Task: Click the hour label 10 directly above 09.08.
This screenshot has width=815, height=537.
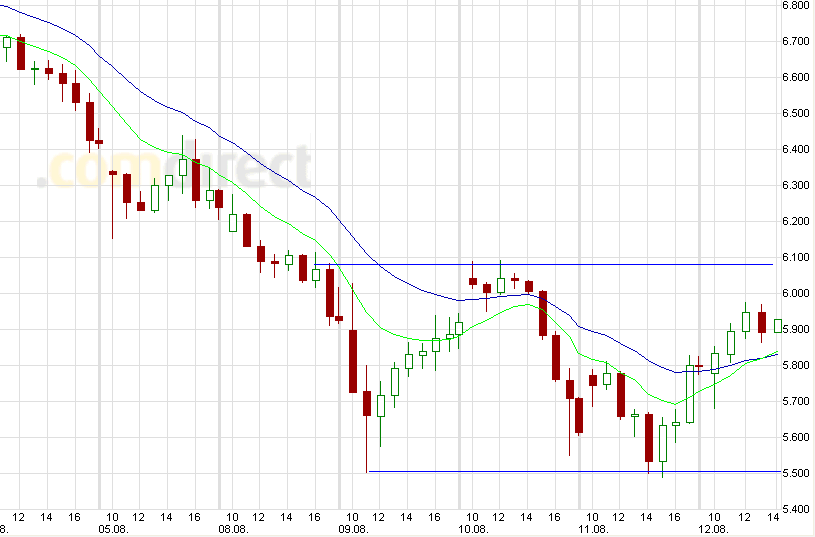Action: pos(352,517)
